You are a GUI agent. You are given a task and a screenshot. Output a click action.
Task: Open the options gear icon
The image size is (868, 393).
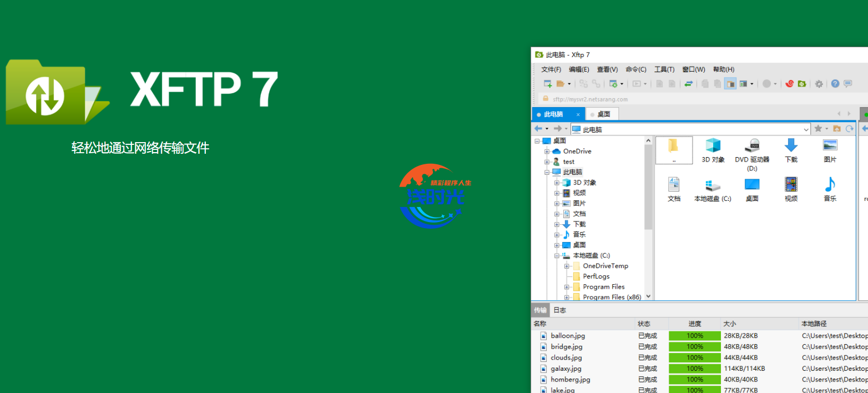(819, 84)
